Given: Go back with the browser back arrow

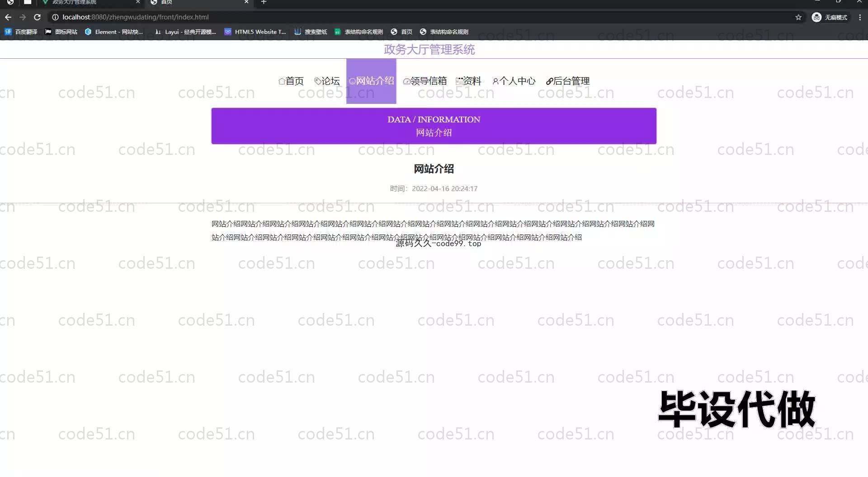Looking at the screenshot, I should 8,17.
